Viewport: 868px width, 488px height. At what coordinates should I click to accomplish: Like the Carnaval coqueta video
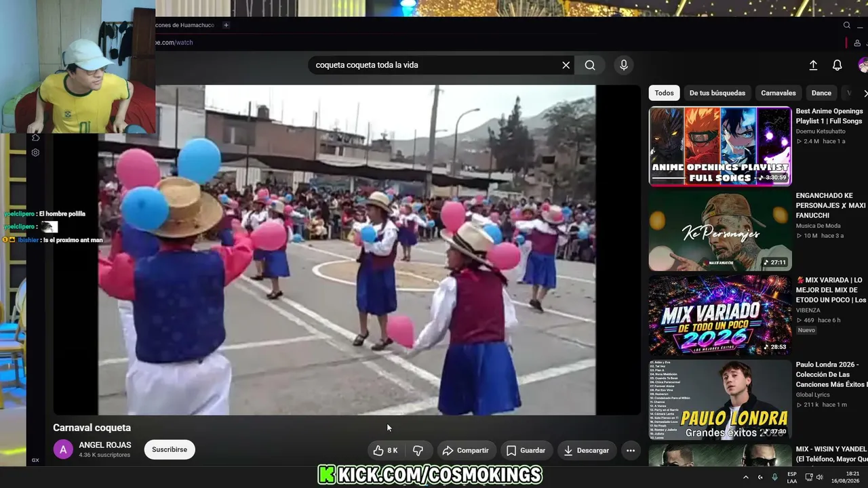[x=386, y=450]
